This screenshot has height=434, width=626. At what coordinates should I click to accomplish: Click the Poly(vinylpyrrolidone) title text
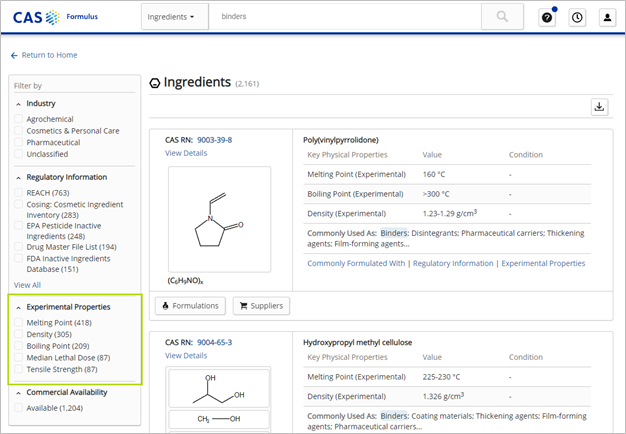pos(341,140)
